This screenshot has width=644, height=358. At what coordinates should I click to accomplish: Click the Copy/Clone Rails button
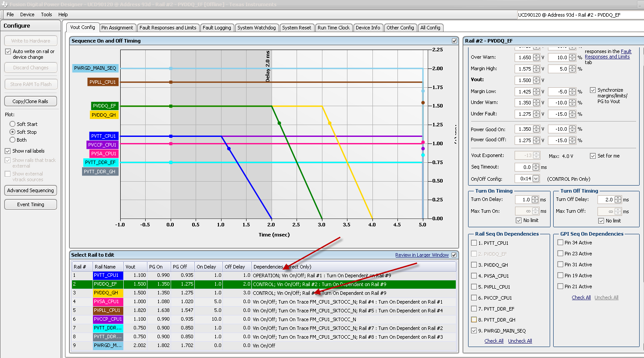(x=31, y=101)
